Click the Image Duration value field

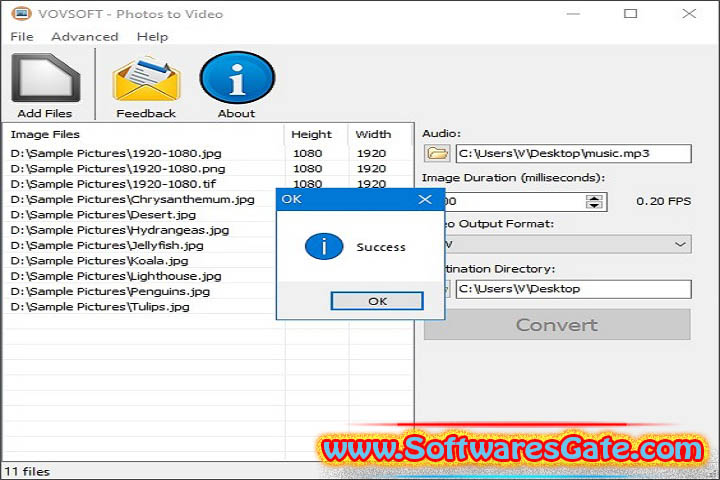[514, 202]
